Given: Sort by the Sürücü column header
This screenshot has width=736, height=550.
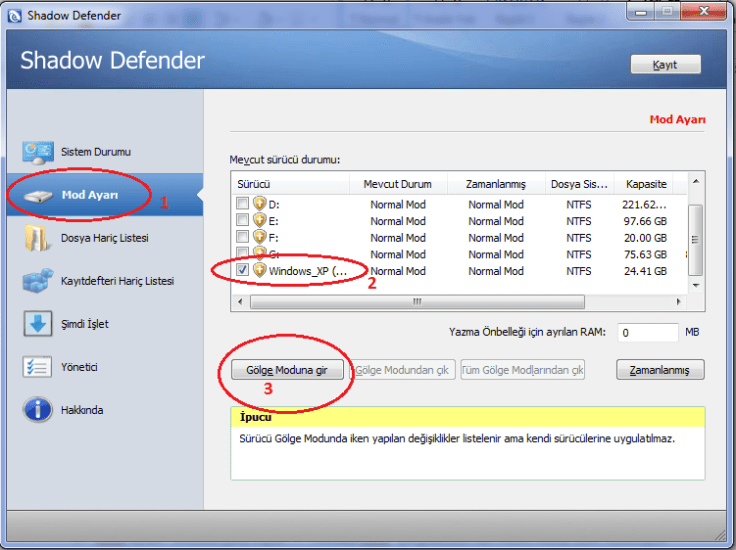Looking at the screenshot, I should click(289, 184).
